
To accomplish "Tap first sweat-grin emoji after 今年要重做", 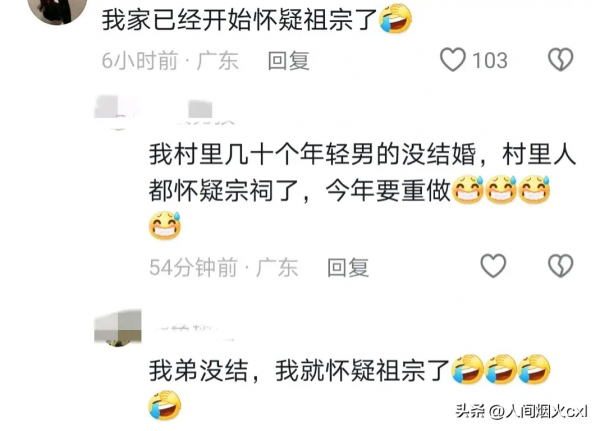I will tap(468, 189).
